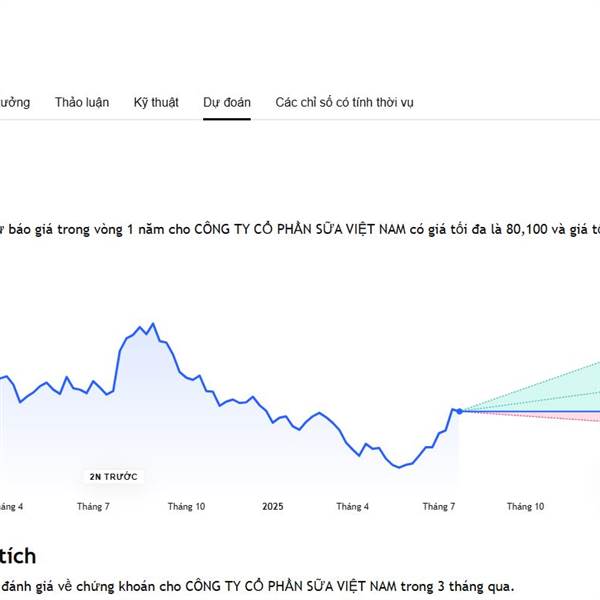Click the bold 'tích' section heading
This screenshot has height=600, width=600.
tap(18, 556)
